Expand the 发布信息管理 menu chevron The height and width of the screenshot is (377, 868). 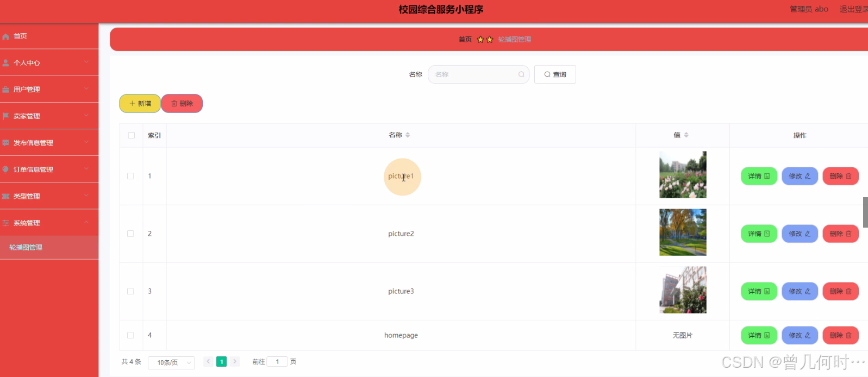86,142
